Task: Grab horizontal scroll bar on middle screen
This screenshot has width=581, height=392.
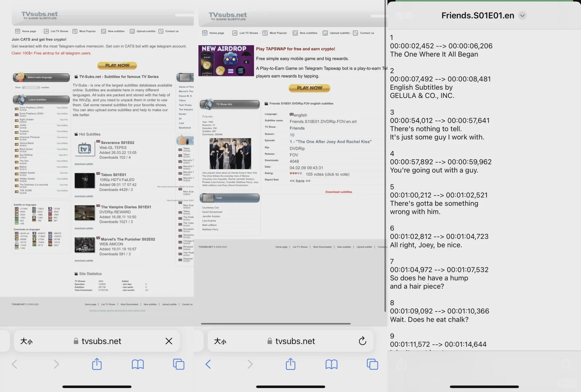Action: pos(276,324)
